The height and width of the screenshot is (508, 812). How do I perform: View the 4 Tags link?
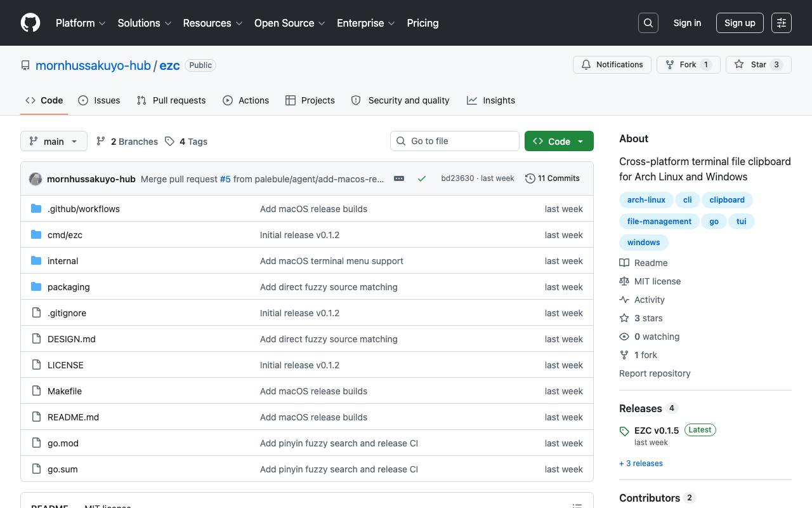[x=186, y=142]
